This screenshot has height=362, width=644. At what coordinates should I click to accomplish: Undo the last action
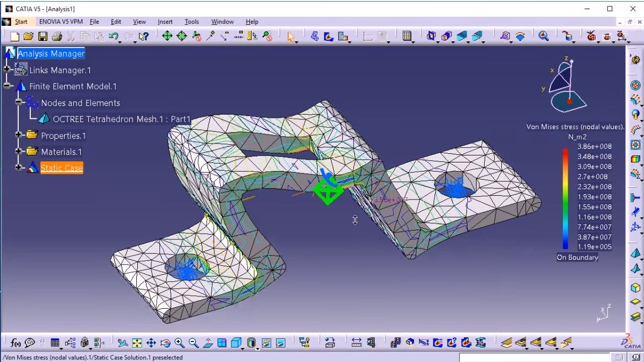pos(114,36)
